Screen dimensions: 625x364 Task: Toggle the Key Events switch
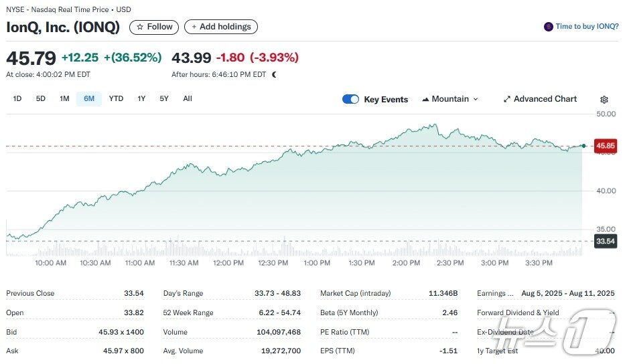[x=351, y=99]
